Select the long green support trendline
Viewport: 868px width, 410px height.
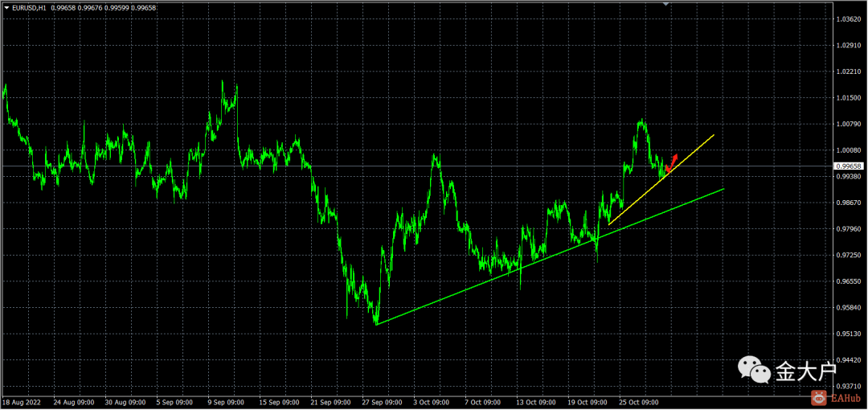pyautogui.click(x=550, y=256)
